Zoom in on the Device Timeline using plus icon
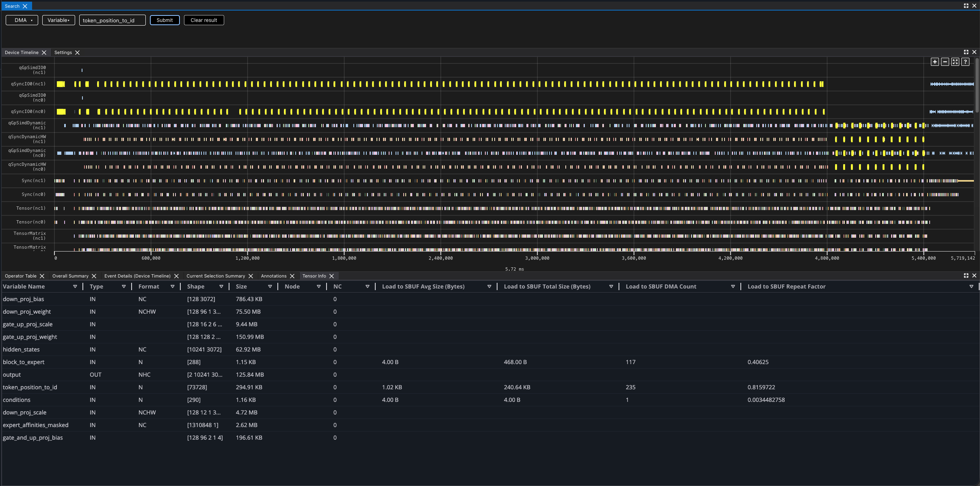The width and height of the screenshot is (980, 486). pos(935,62)
